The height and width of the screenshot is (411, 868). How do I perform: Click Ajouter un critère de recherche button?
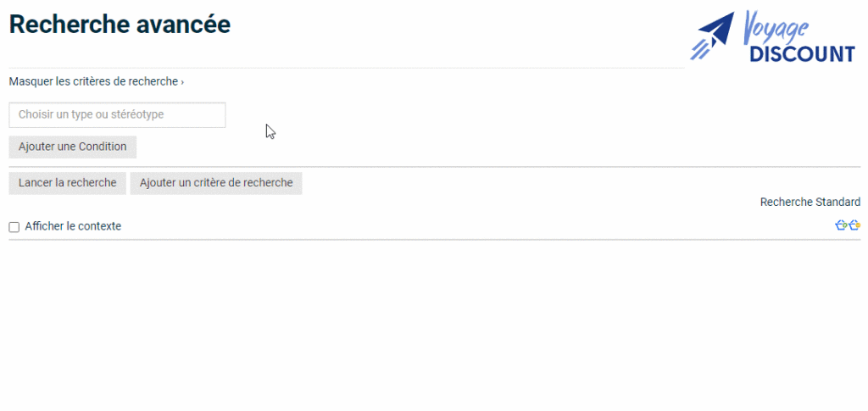tap(216, 183)
